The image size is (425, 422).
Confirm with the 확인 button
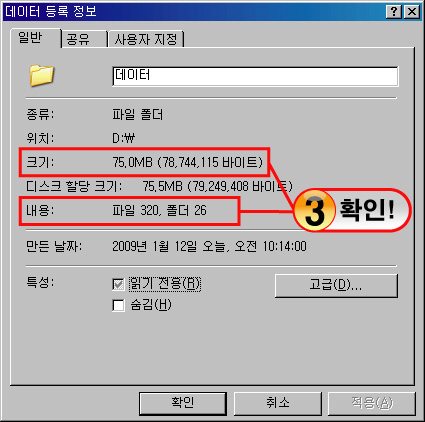[x=183, y=403]
